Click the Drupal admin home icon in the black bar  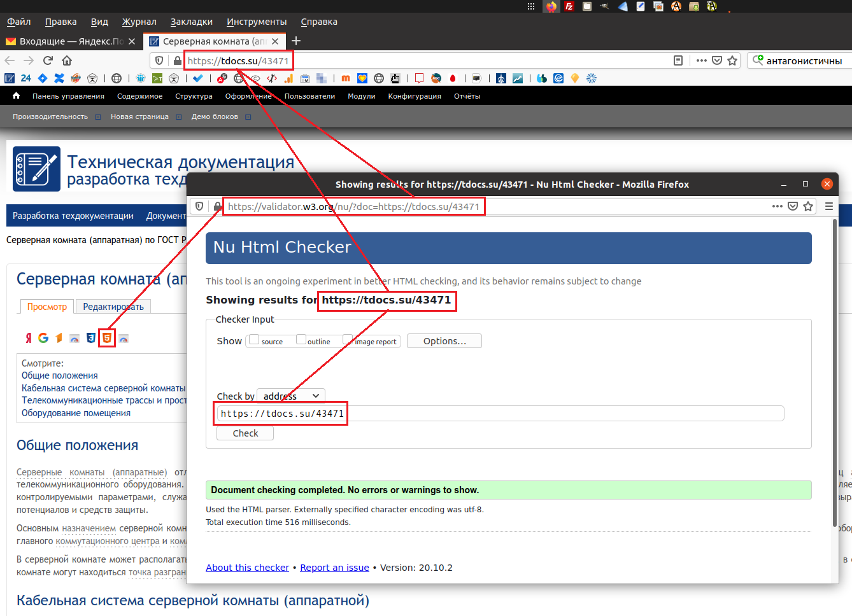[17, 95]
